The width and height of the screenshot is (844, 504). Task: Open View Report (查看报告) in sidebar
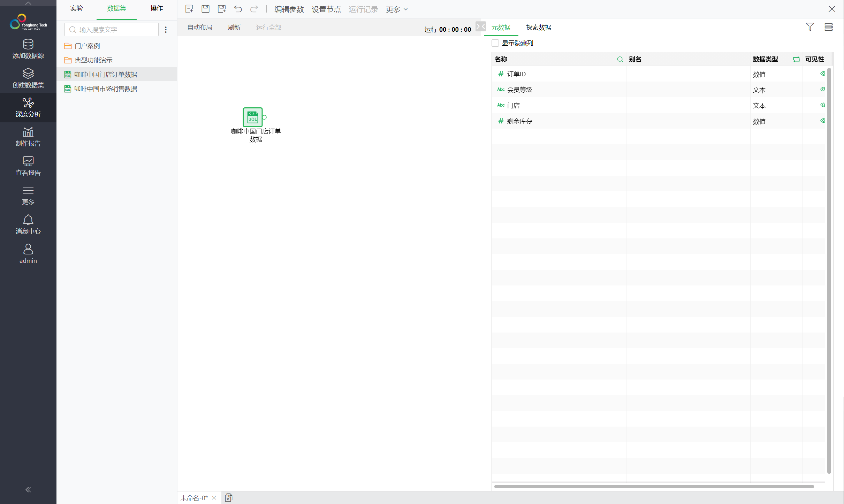point(28,166)
